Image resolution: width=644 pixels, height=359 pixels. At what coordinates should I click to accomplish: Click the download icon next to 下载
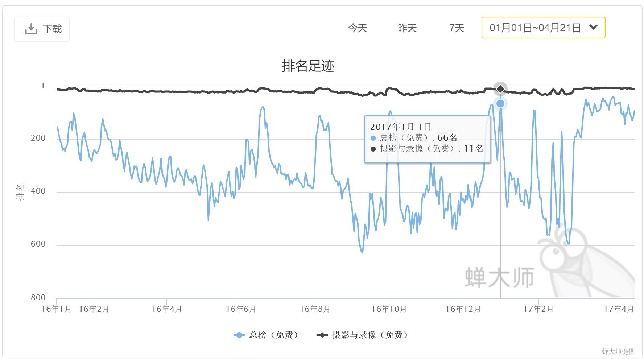pos(31,29)
